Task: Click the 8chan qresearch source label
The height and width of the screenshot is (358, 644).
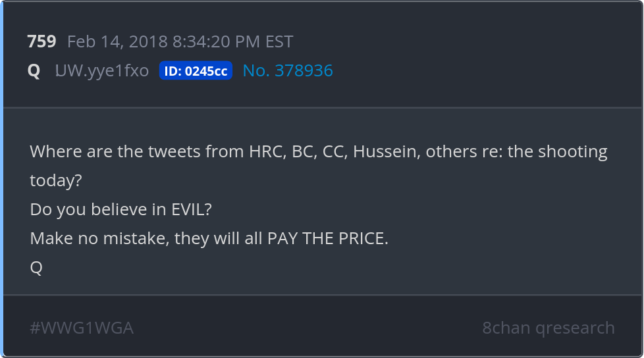Action: [548, 328]
